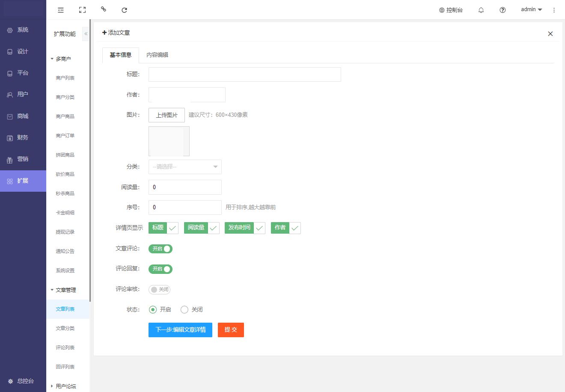Open 财务 in the left sidebar
Screen dimensions: 565x392
click(23, 137)
